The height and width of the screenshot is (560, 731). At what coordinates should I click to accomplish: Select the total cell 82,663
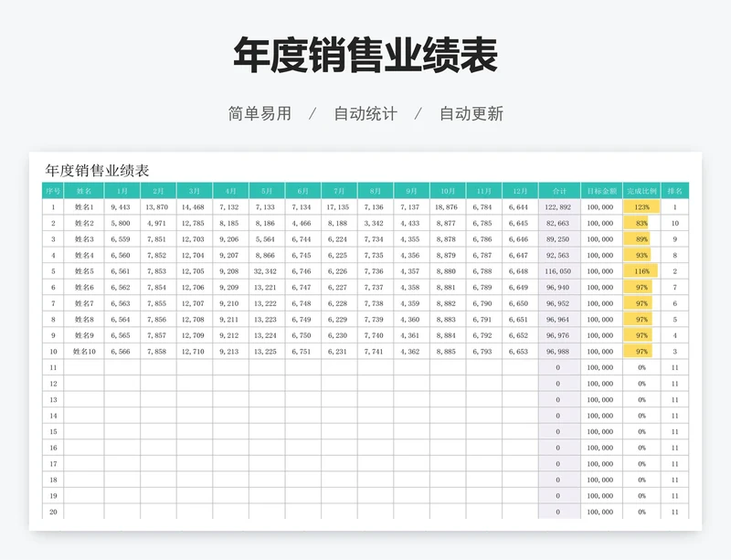[557, 223]
